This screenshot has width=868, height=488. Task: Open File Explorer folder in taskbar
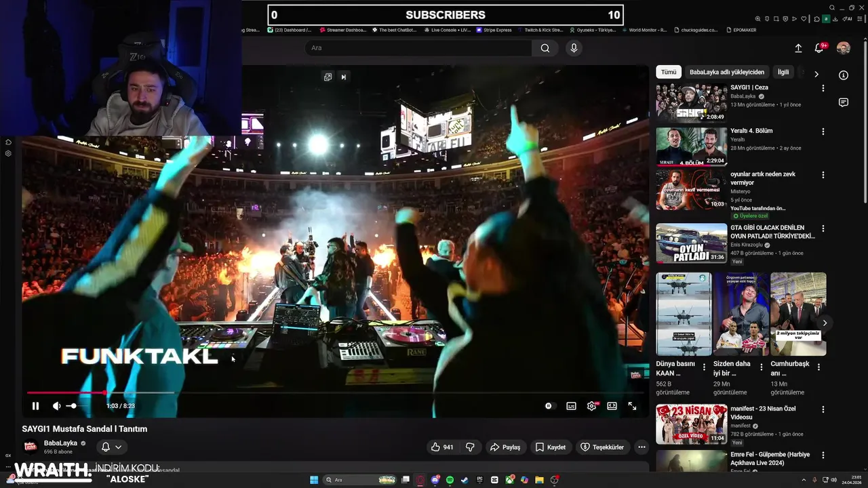pos(539,480)
